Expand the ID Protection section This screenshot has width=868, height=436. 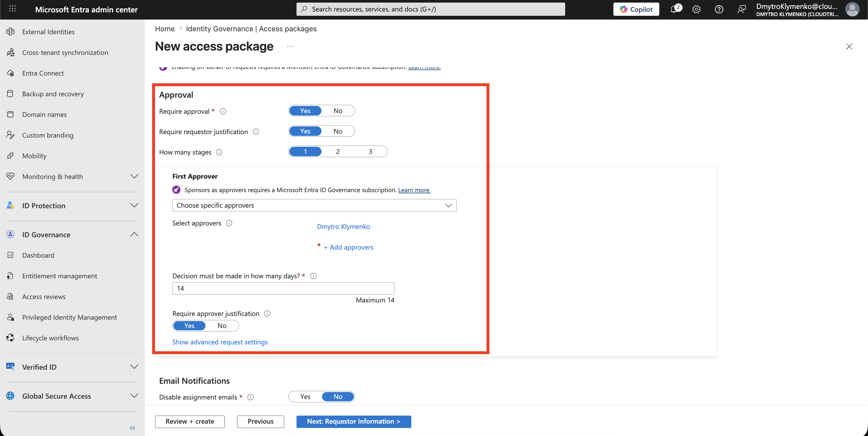[134, 205]
